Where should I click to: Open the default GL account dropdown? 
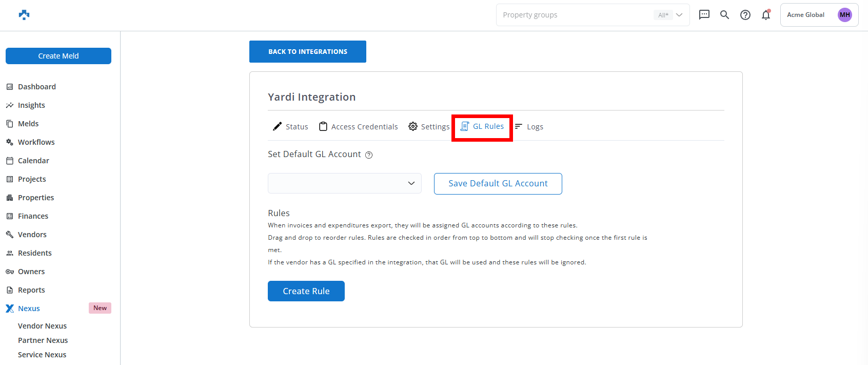coord(344,183)
